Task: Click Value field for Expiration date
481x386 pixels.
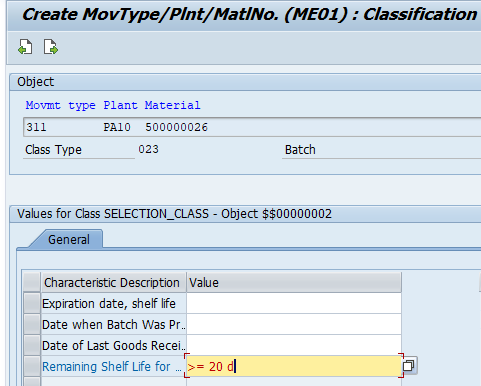Action: point(294,303)
